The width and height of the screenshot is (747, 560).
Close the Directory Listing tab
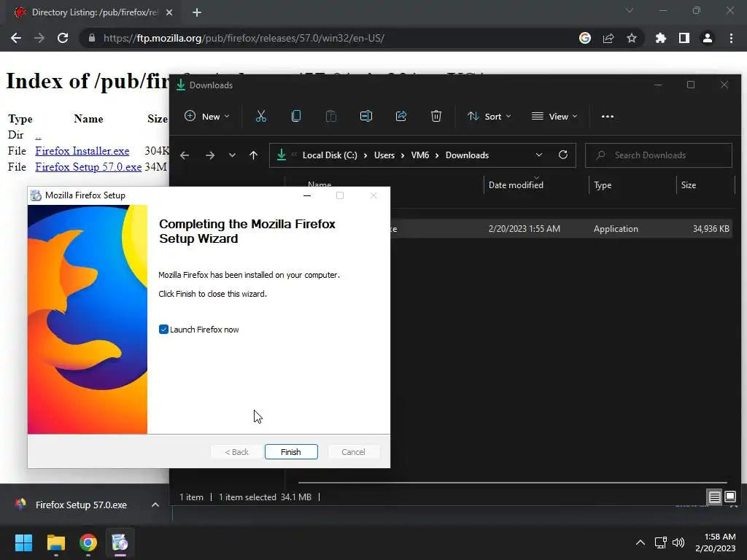pyautogui.click(x=169, y=12)
